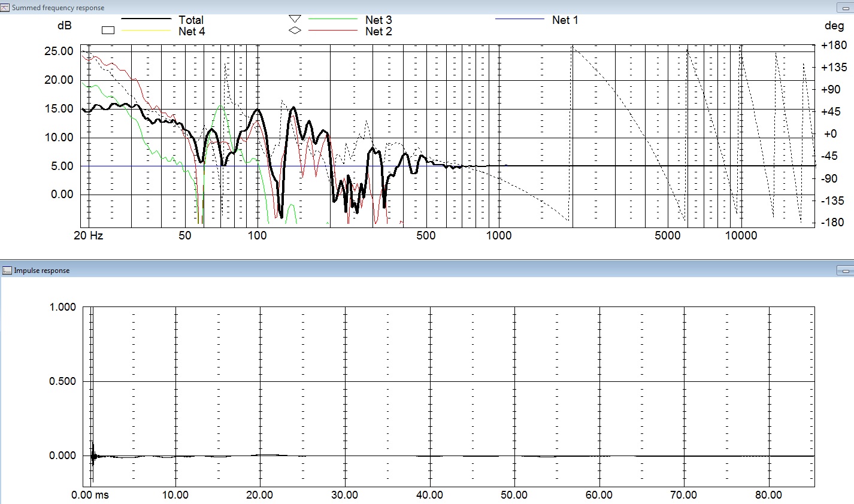The width and height of the screenshot is (854, 504).
Task: Click the Summed frequency response window icon
Action: pyautogui.click(x=6, y=8)
